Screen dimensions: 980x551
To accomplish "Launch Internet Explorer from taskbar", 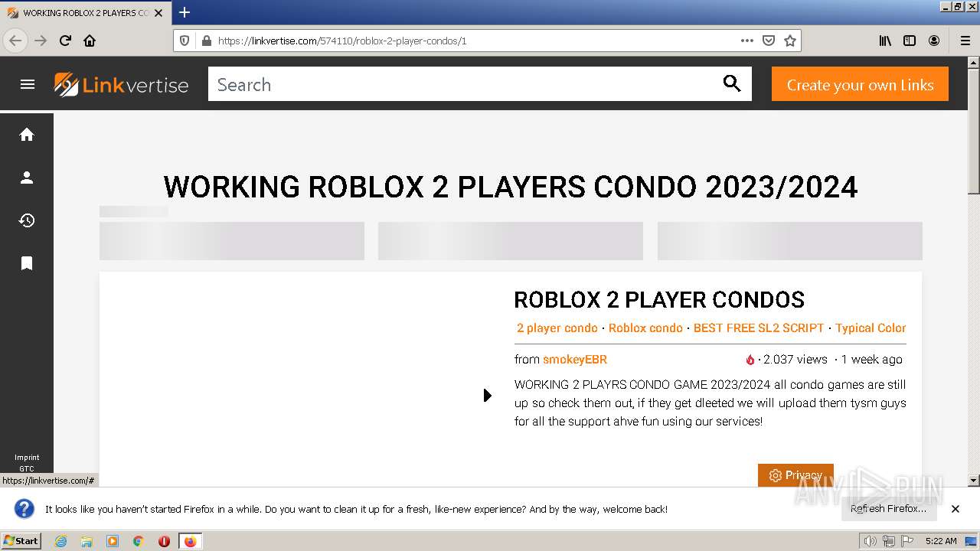I will (x=60, y=541).
